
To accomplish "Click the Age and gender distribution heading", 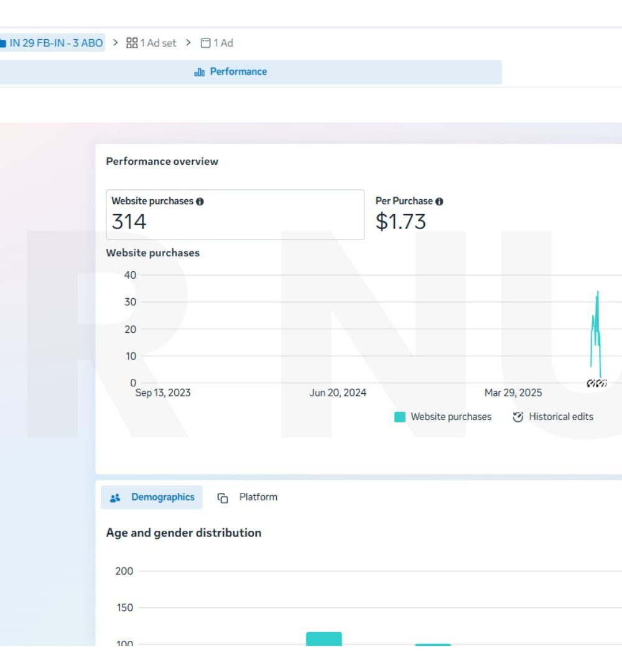I will [x=183, y=533].
